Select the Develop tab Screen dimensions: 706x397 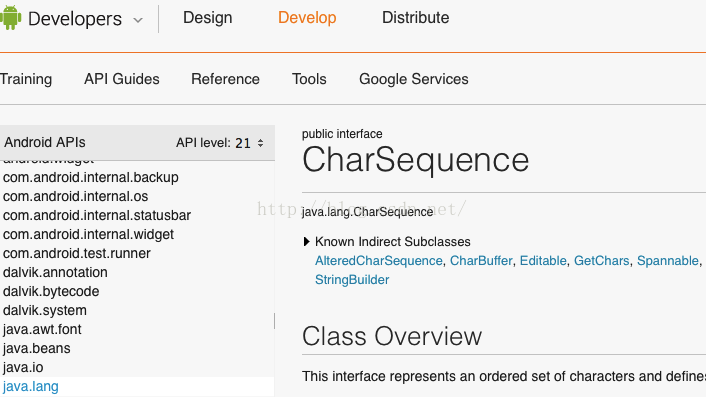pos(307,18)
